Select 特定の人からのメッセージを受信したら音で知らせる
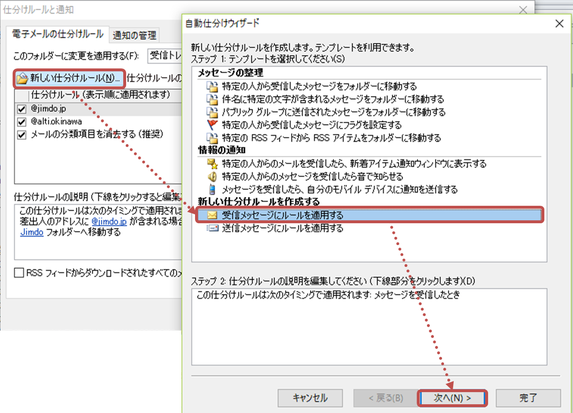Viewport: 573px width, 413px height. click(312, 177)
